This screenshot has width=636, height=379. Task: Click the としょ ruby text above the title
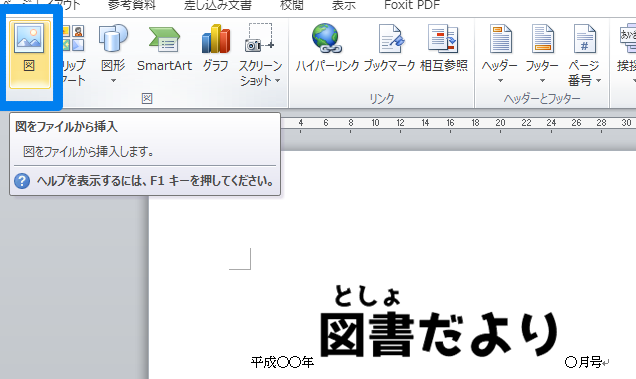(367, 296)
